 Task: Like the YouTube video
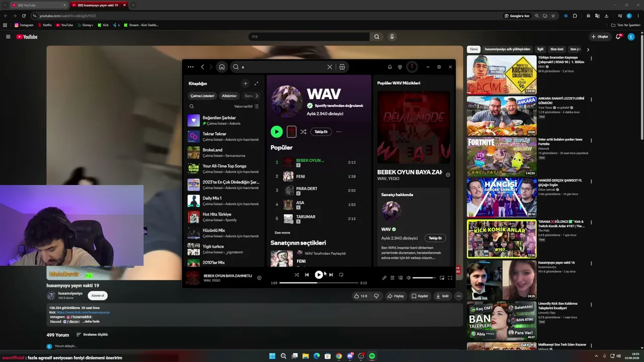(x=361, y=296)
